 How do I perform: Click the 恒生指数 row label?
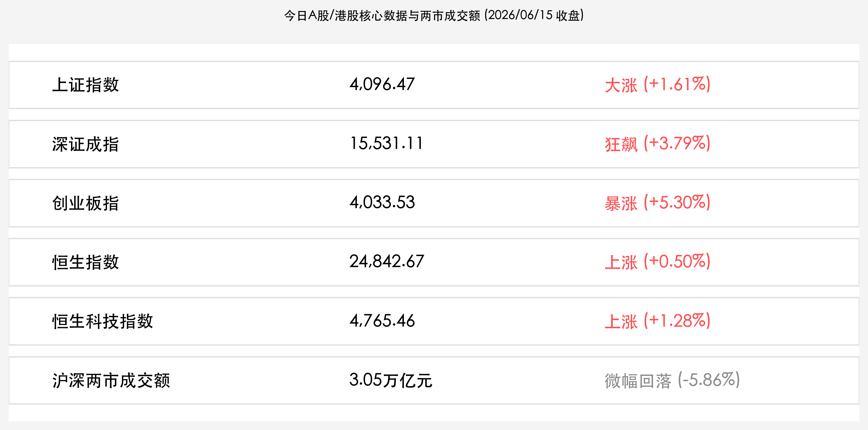(86, 262)
